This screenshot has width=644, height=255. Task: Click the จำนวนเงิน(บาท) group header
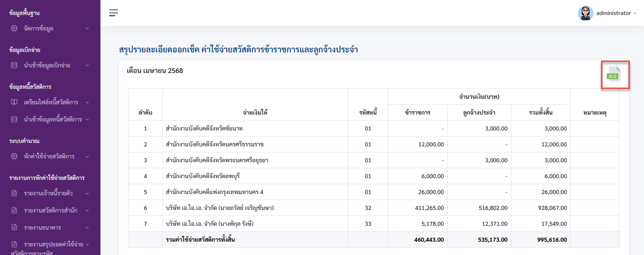pyautogui.click(x=479, y=97)
